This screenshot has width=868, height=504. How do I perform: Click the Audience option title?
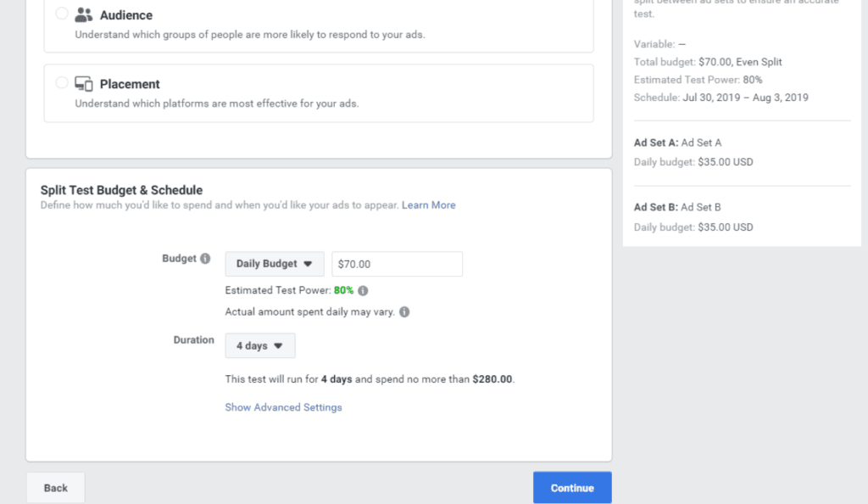[126, 15]
